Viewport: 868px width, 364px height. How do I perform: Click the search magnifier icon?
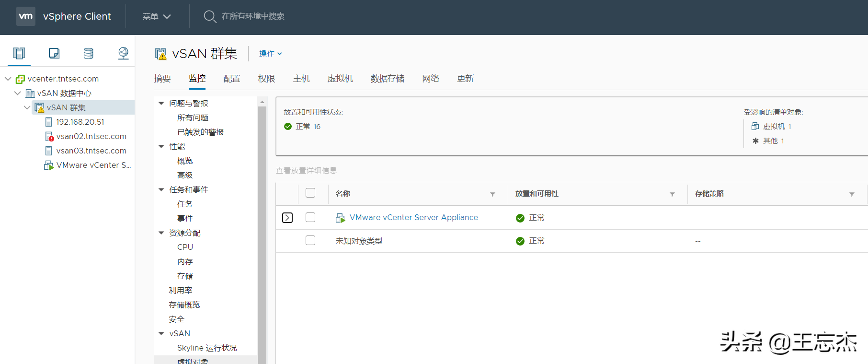pyautogui.click(x=210, y=16)
